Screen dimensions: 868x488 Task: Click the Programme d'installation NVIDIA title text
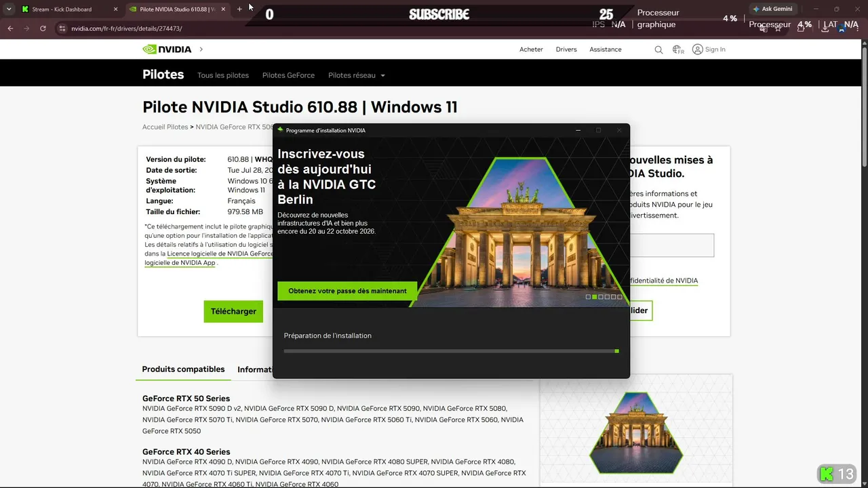pos(325,130)
